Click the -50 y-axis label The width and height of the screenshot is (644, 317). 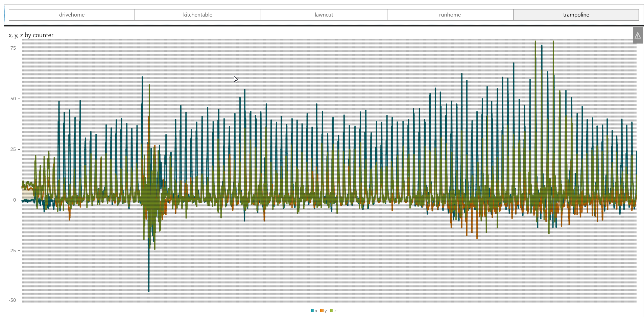[13, 300]
